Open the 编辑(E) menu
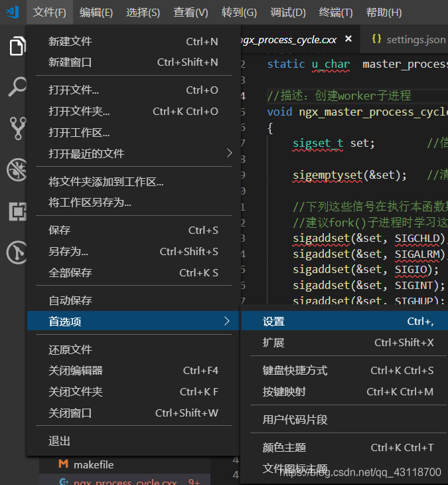The width and height of the screenshot is (448, 485). tap(96, 13)
